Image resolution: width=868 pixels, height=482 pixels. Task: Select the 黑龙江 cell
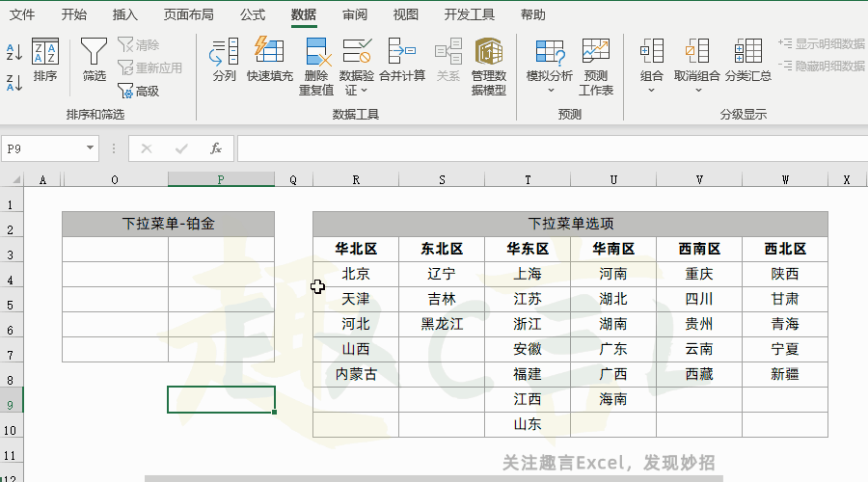(x=442, y=324)
